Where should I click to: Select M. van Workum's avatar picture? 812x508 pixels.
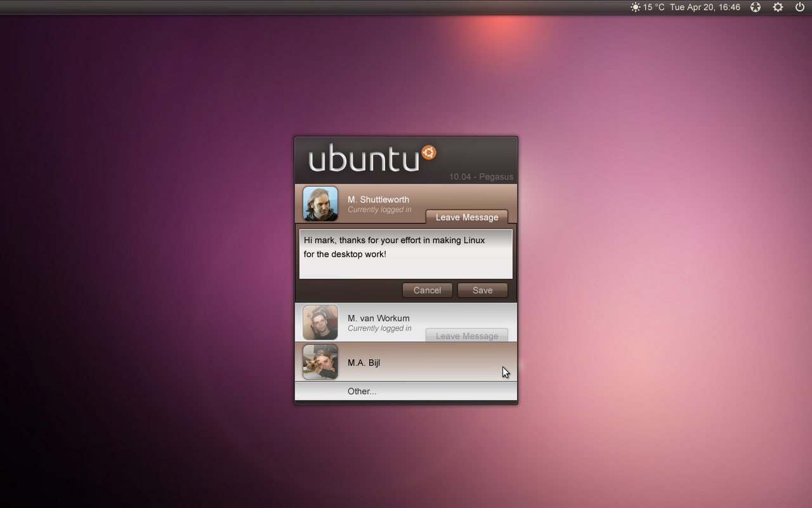tap(320, 323)
